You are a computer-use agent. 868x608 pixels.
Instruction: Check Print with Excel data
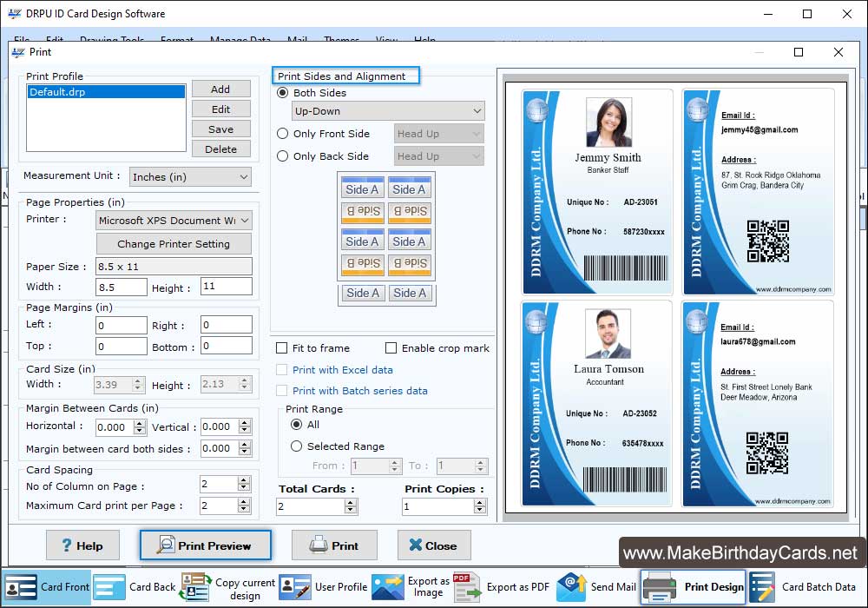[x=282, y=369]
